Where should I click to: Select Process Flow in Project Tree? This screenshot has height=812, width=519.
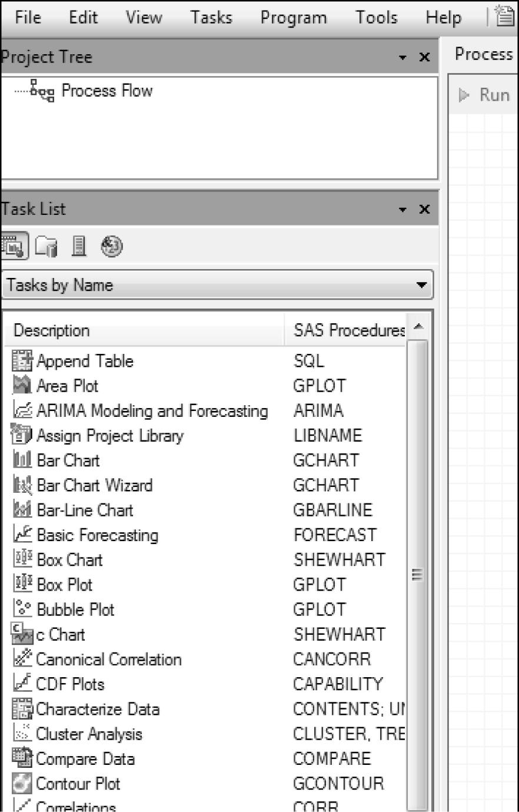[x=107, y=91]
